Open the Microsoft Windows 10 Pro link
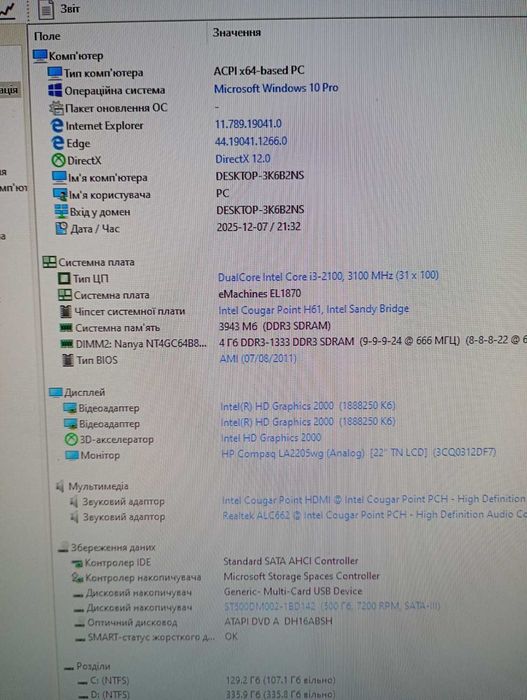 (x=276, y=88)
